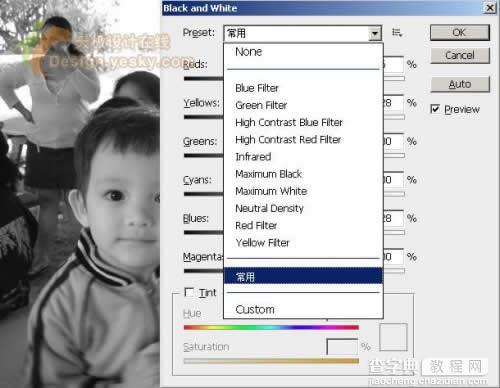Click the Reds percent value field
500x388 pixels.
click(x=393, y=64)
